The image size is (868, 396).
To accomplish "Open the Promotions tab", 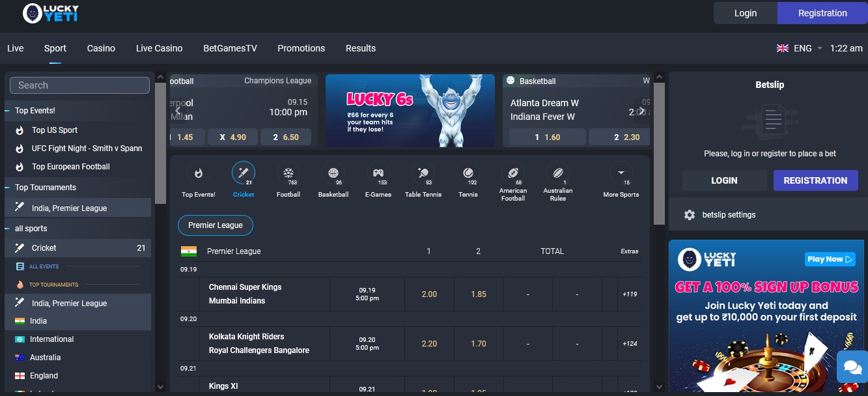I will coord(301,48).
